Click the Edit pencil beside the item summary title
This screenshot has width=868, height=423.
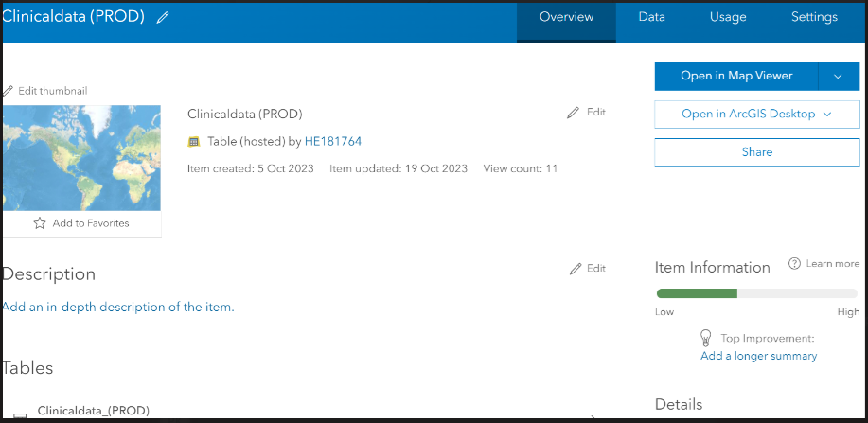point(574,113)
